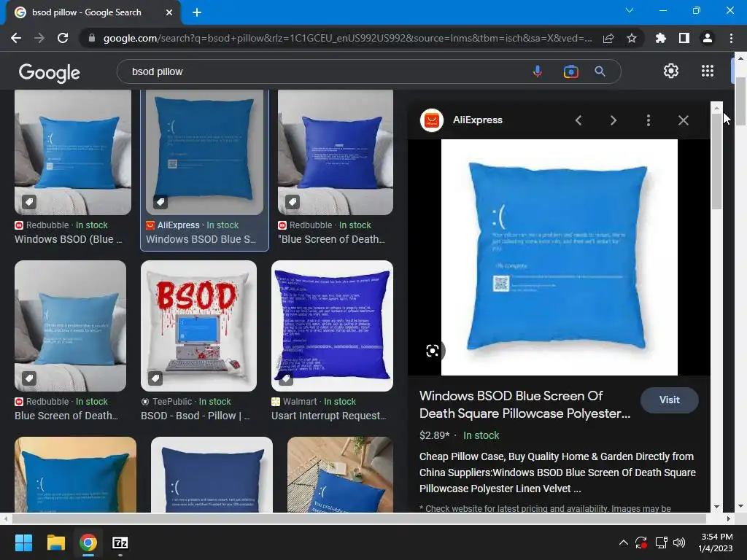747x560 pixels.
Task: Bookmark this page with the star icon
Action: coord(632,38)
